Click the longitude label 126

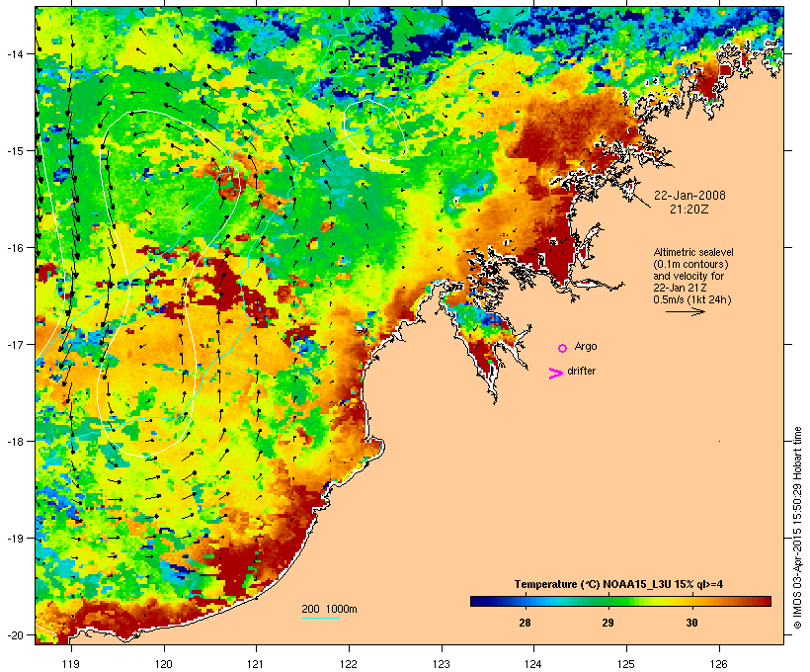[x=719, y=664]
